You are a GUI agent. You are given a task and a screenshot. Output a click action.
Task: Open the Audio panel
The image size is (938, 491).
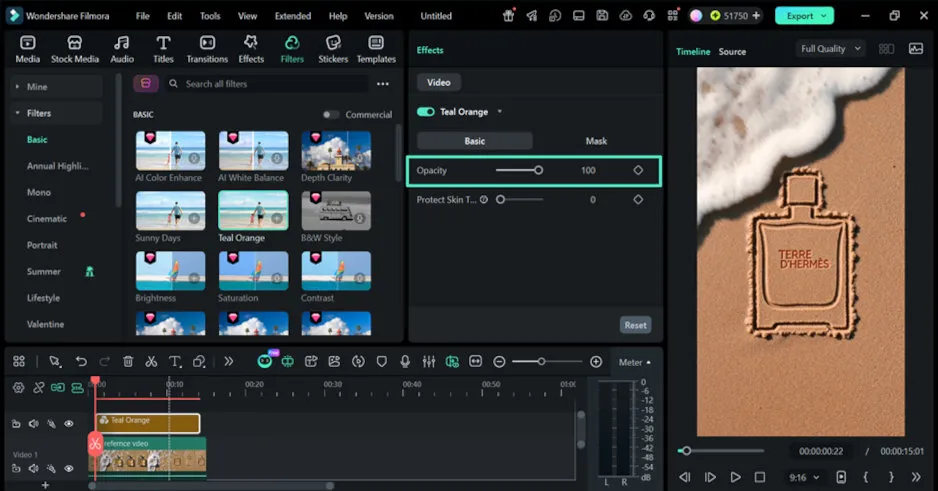[x=122, y=49]
